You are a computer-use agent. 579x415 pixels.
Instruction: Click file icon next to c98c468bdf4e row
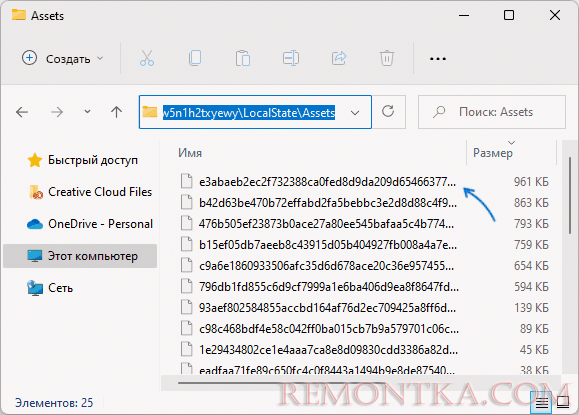186,328
